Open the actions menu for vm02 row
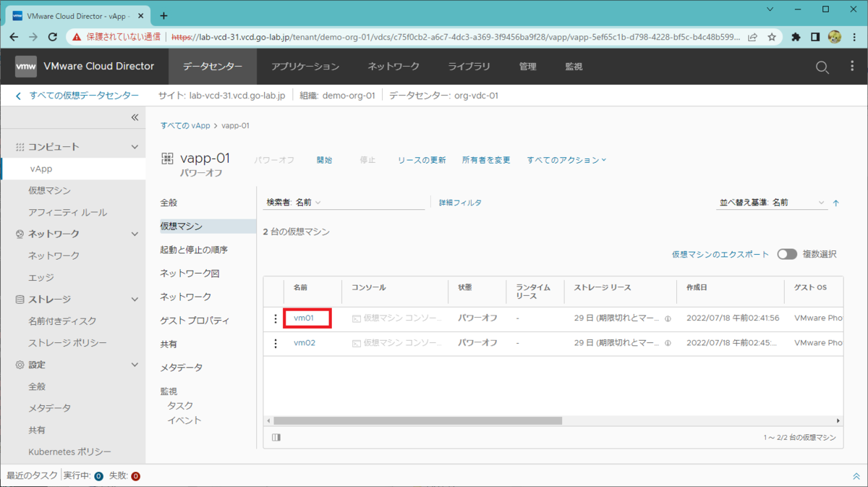868x487 pixels. [x=275, y=343]
